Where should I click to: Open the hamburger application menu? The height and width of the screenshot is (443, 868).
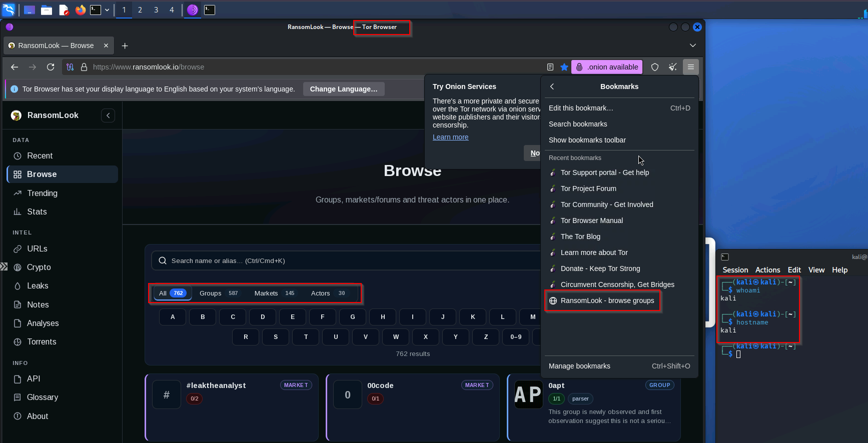click(x=691, y=67)
